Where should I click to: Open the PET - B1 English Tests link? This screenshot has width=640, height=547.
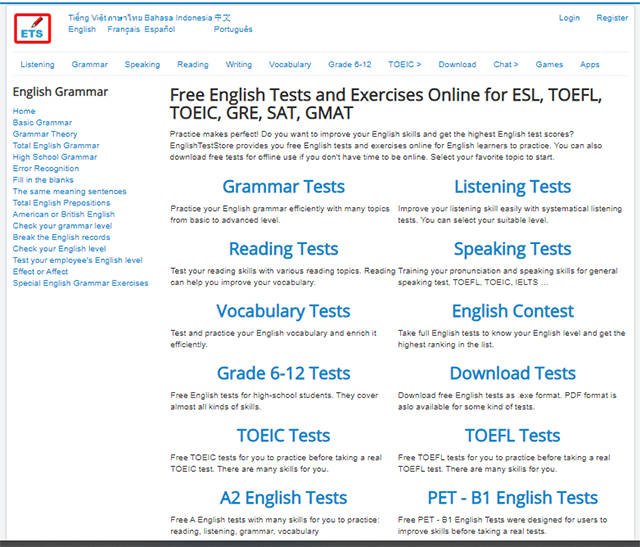point(513,498)
